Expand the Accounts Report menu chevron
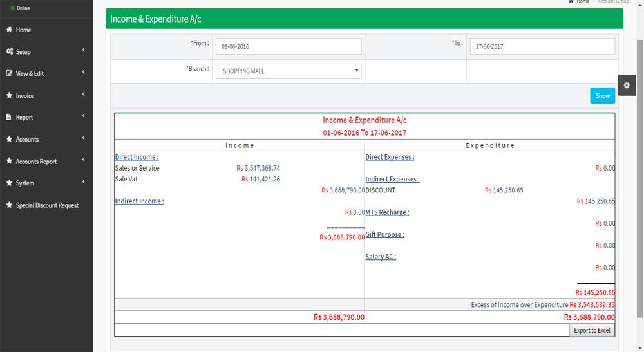 pos(83,160)
